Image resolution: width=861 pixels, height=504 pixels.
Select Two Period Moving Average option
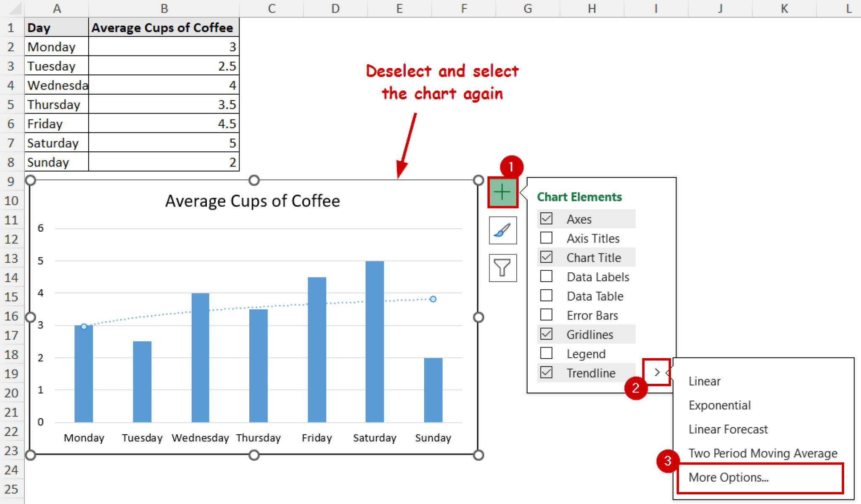(763, 453)
